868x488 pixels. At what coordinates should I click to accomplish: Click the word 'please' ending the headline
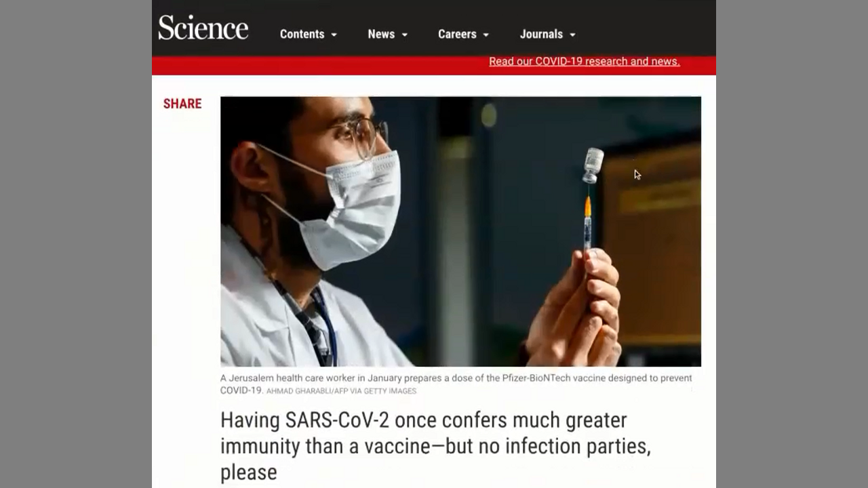pos(248,472)
